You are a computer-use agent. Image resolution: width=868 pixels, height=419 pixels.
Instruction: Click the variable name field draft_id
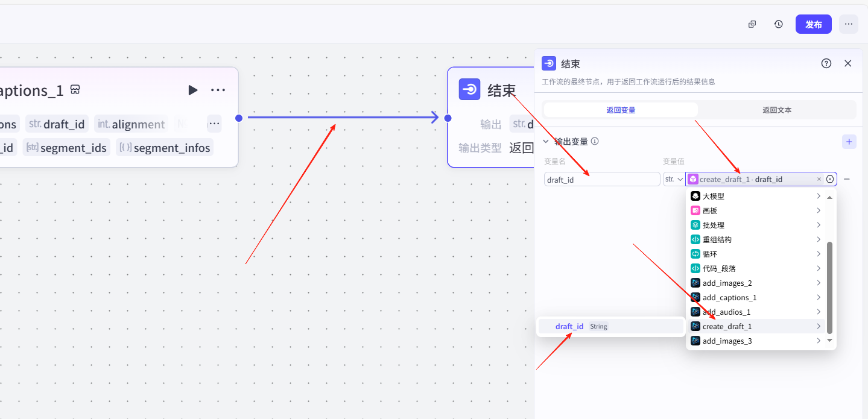point(601,179)
